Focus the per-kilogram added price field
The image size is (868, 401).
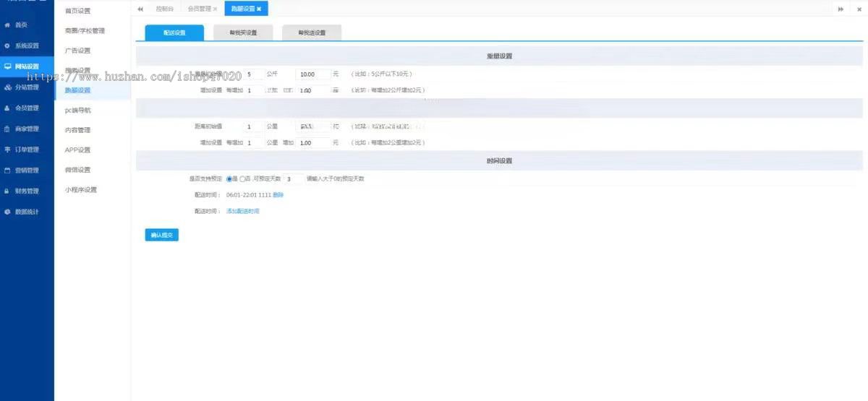click(313, 90)
